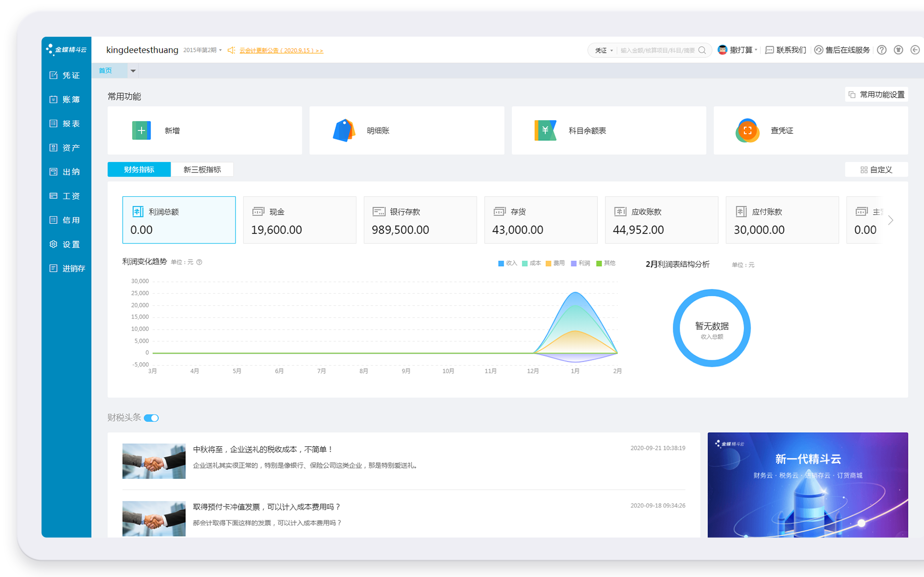Open the 云会计更新公告 announcement link
This screenshot has width=924, height=577.
point(281,50)
